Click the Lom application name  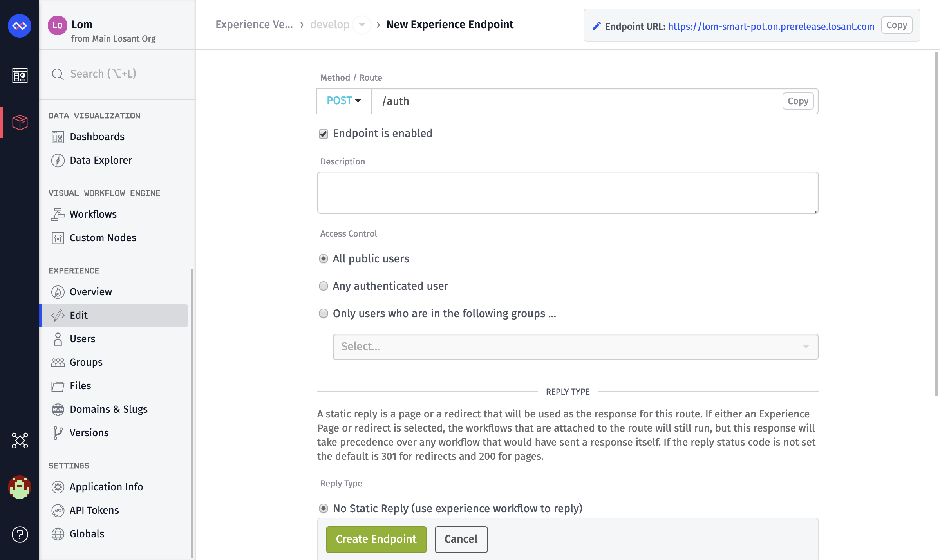(x=82, y=25)
